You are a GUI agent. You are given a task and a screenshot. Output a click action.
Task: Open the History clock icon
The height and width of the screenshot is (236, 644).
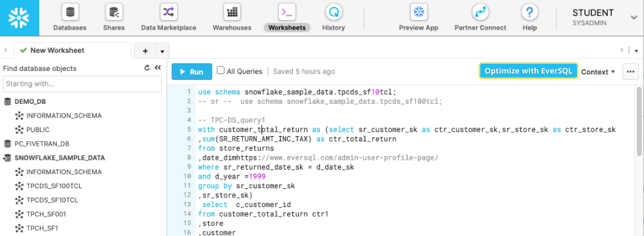(334, 12)
